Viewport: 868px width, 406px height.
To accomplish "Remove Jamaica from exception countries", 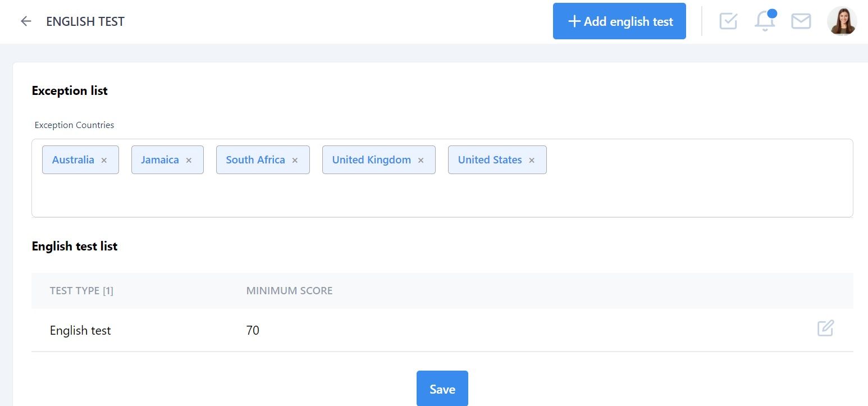I will (x=189, y=160).
